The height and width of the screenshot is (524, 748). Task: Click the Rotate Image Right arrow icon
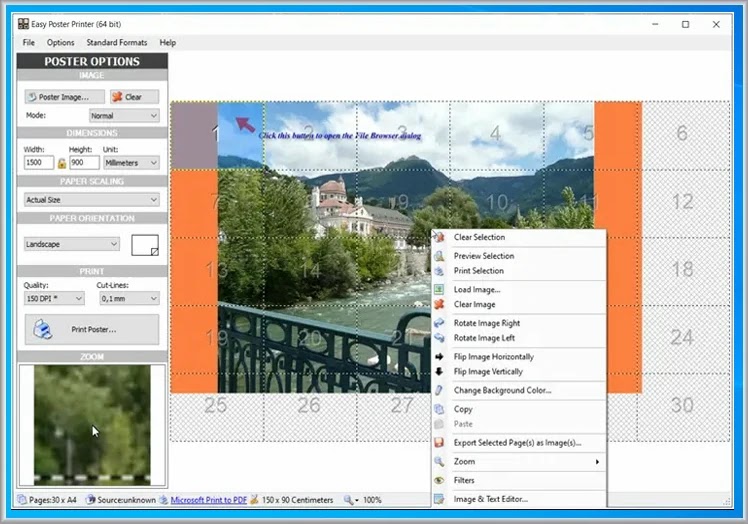[439, 323]
